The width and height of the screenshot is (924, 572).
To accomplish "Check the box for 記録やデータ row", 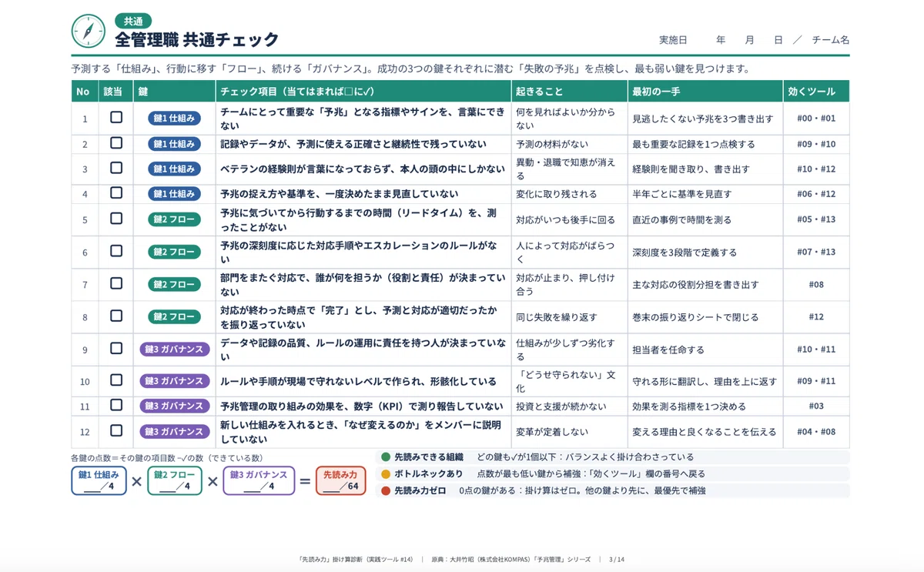I will point(116,143).
